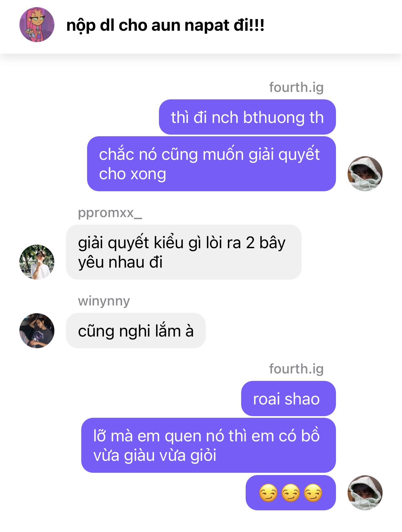Select message thì đi nch bthuong th

[x=247, y=117]
